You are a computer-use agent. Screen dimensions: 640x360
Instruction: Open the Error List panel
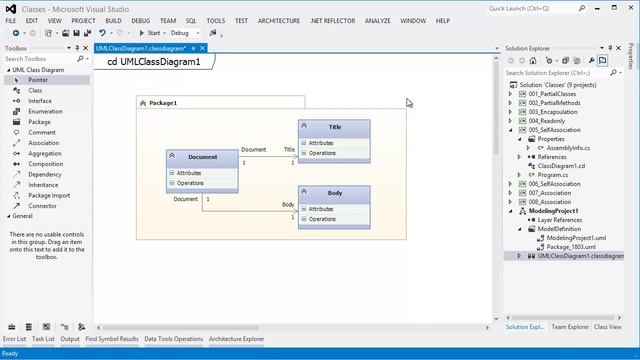click(14, 339)
